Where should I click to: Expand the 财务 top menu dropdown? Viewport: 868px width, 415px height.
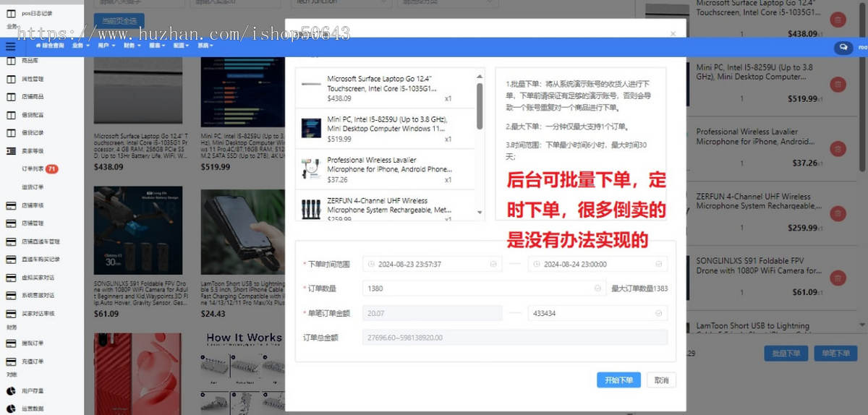point(132,46)
